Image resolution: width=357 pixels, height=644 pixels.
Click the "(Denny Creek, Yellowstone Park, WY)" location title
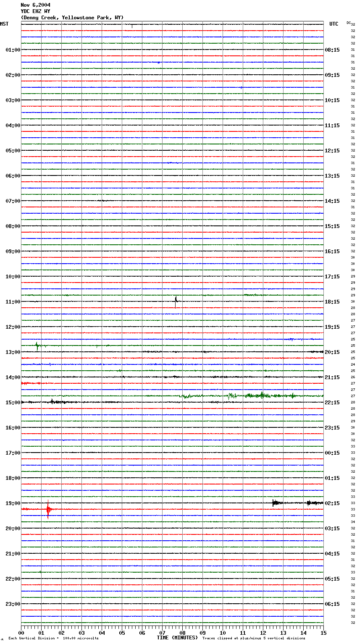tap(72, 18)
